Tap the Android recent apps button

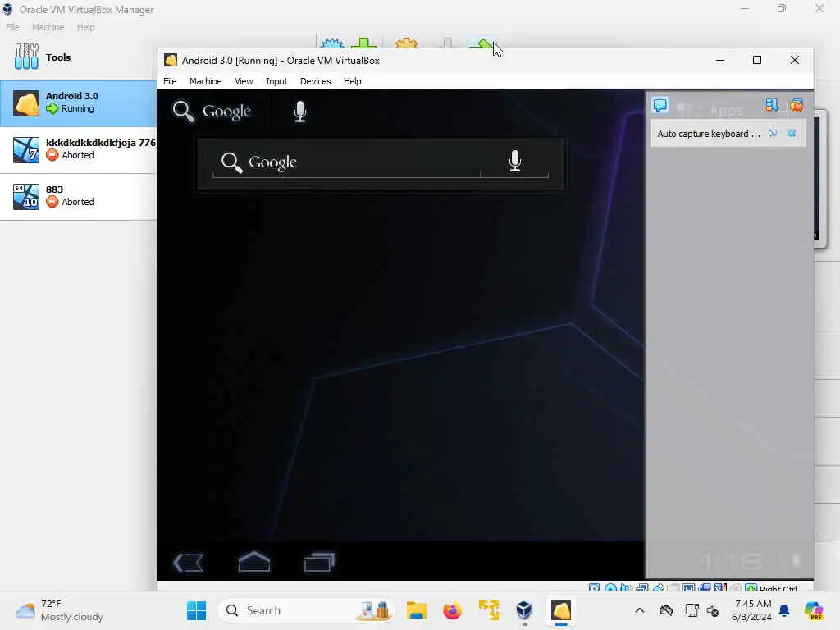pyautogui.click(x=319, y=562)
